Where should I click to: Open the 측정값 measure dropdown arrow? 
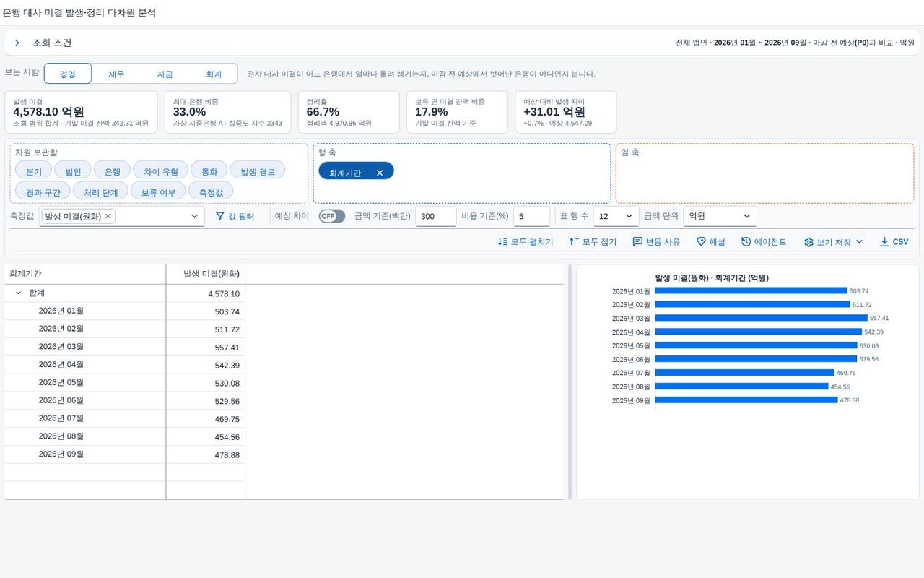pyautogui.click(x=194, y=216)
